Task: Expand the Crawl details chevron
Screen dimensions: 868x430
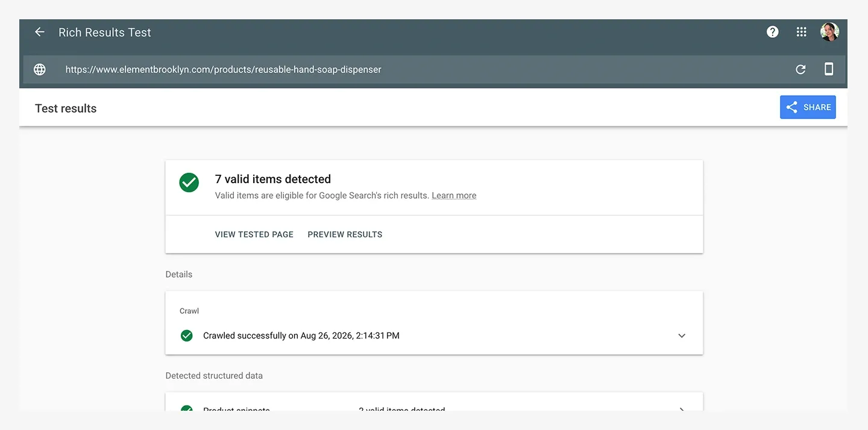Action: click(682, 335)
